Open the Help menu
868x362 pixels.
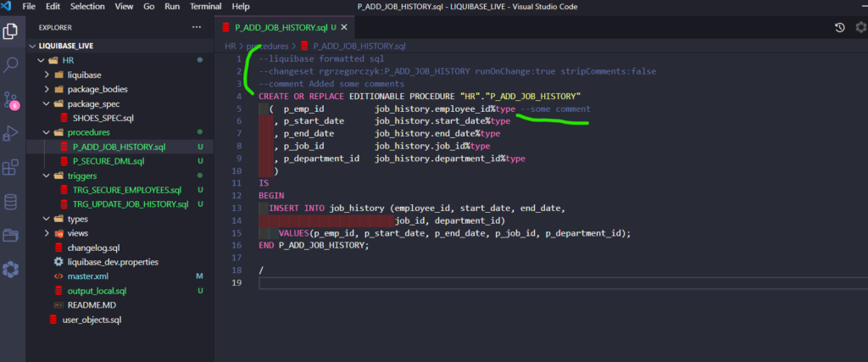[x=240, y=7]
